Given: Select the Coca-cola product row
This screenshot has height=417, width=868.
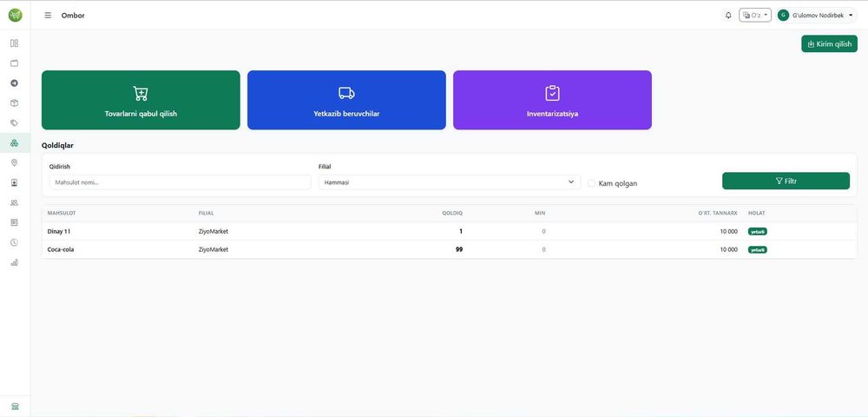Looking at the screenshot, I should click(x=450, y=249).
